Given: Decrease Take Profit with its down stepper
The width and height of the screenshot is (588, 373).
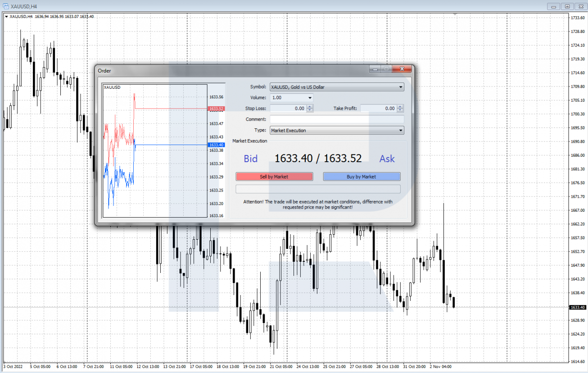Looking at the screenshot, I should tap(400, 110).
